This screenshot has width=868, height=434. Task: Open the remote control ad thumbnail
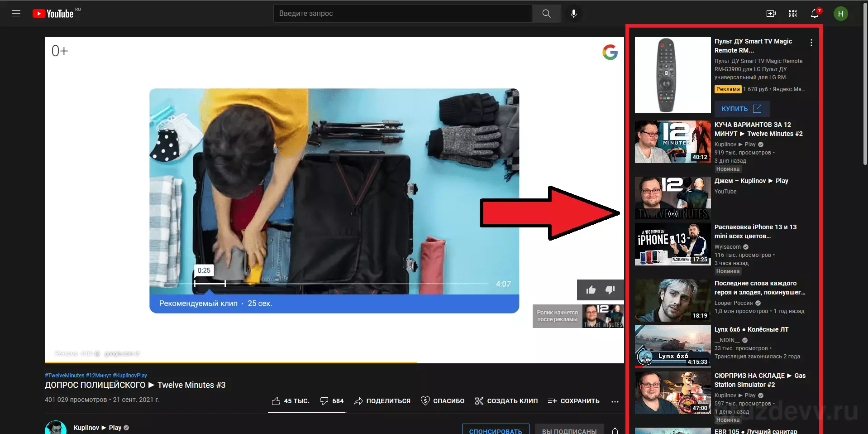pos(673,75)
